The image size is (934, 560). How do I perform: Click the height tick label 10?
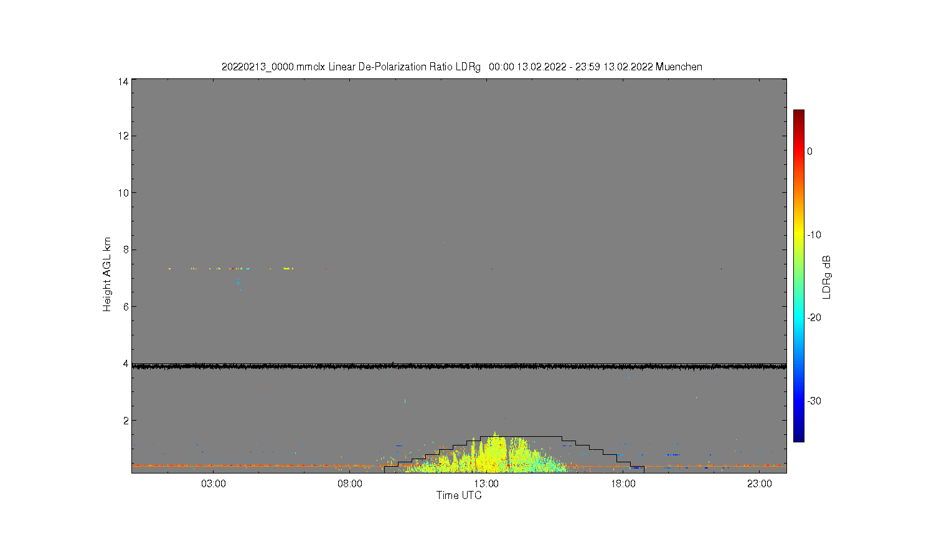click(124, 193)
